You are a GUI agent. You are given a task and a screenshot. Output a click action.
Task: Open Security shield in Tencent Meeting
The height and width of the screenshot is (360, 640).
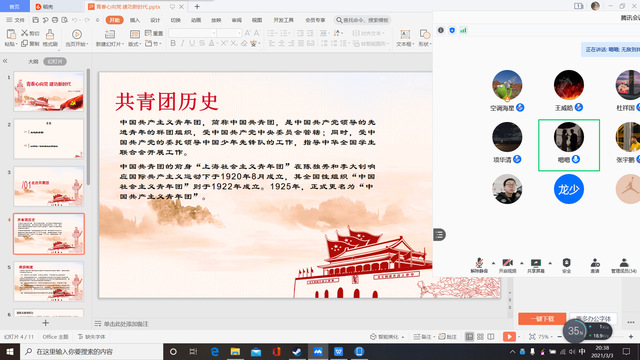(566, 265)
